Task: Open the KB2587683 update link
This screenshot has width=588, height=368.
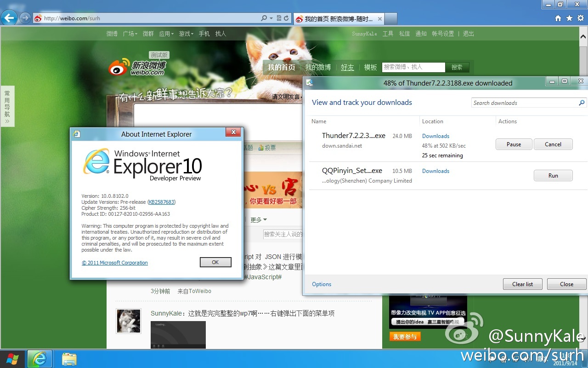Action: (x=161, y=202)
